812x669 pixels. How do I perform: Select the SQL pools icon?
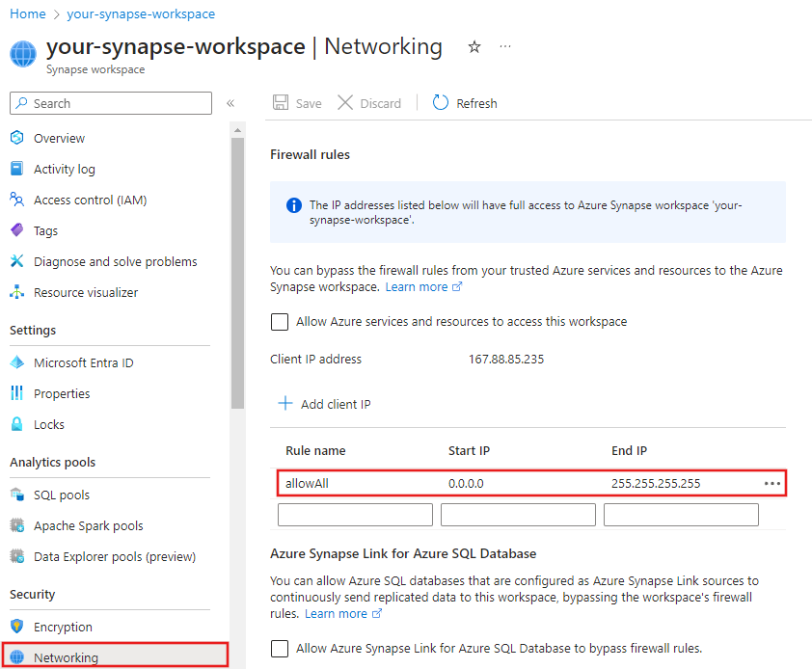(17, 495)
